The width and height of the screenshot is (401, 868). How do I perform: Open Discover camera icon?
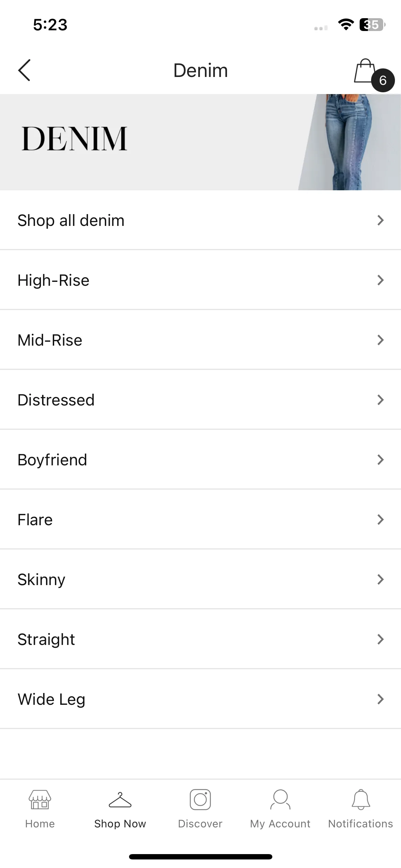coord(200,800)
